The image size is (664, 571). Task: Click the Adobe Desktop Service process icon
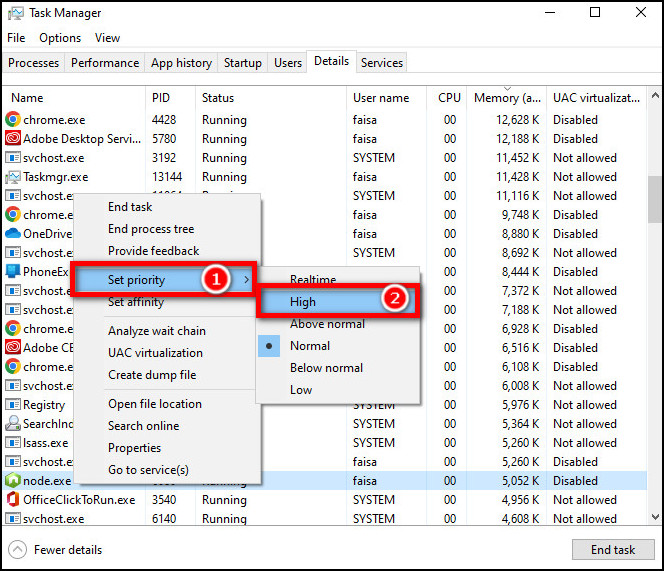tap(13, 139)
